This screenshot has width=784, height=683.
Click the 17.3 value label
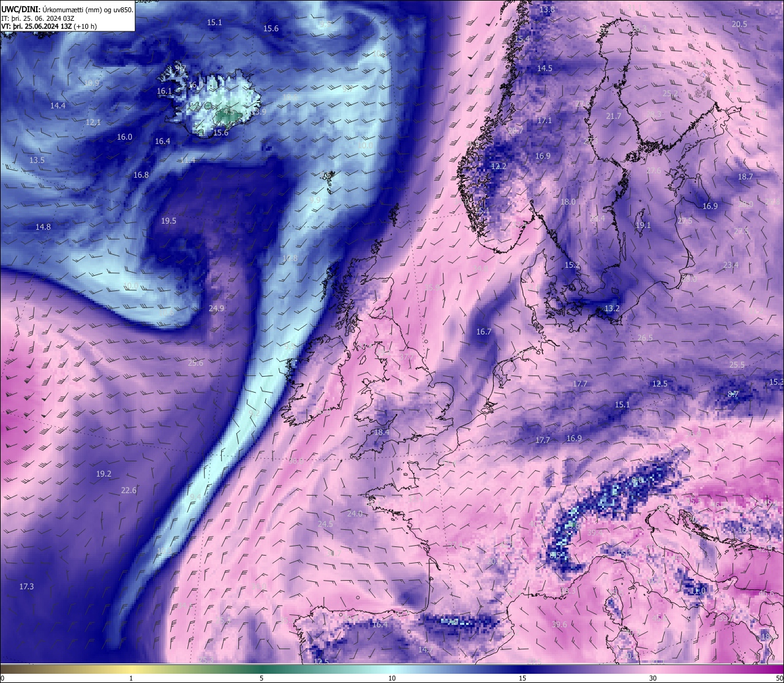click(26, 587)
